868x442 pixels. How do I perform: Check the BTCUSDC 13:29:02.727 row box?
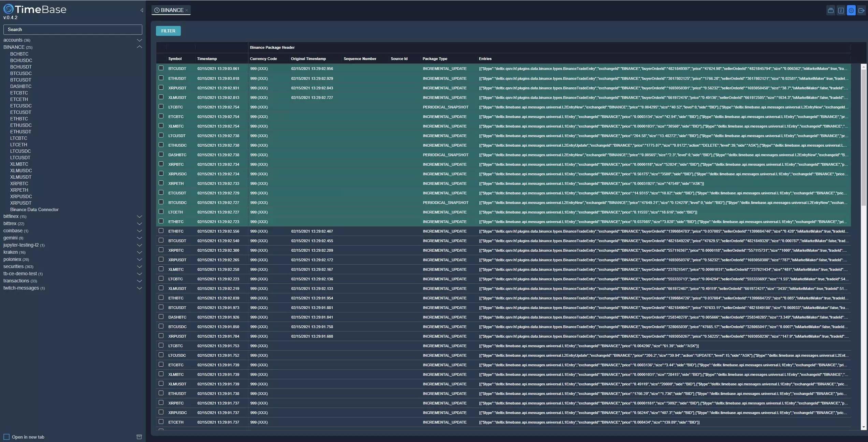click(x=161, y=202)
